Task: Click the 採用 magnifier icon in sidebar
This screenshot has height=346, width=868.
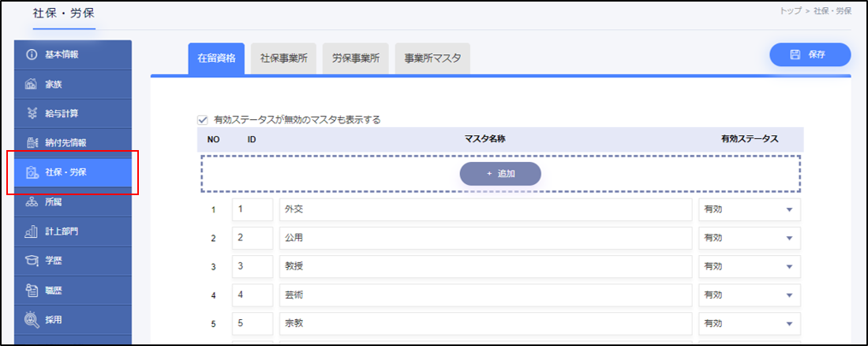Action: (32, 320)
